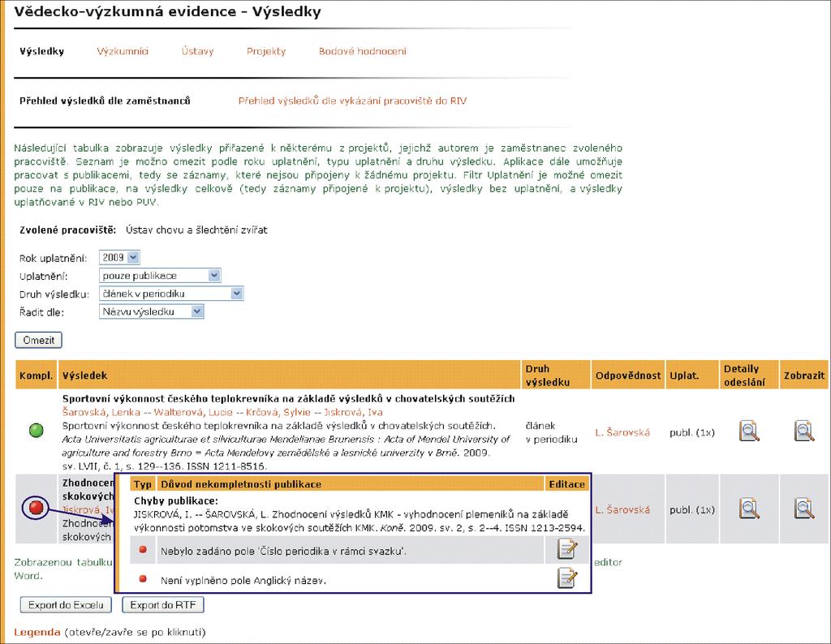Open author link Šarovská, Lenka
The width and height of the screenshot is (831, 644).
click(x=101, y=412)
